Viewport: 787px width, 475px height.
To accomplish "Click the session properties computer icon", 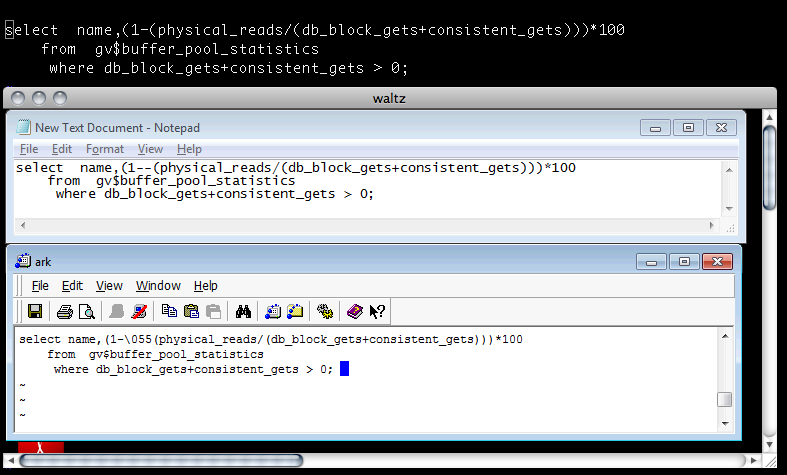I will pos(273,311).
